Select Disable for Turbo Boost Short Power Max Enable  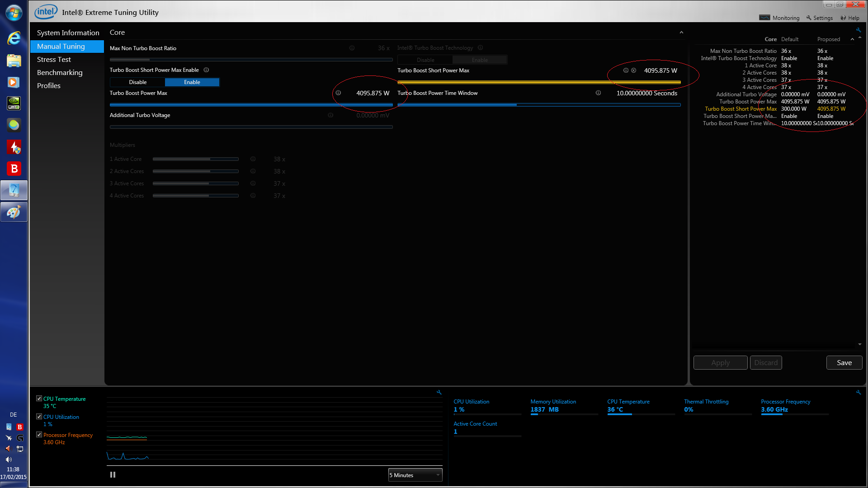click(137, 82)
